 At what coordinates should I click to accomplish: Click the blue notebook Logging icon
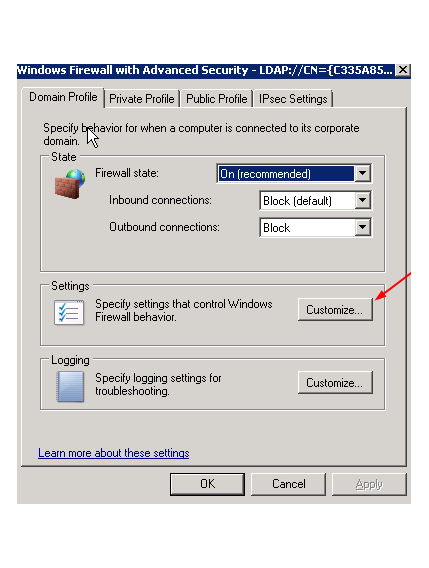click(x=70, y=387)
